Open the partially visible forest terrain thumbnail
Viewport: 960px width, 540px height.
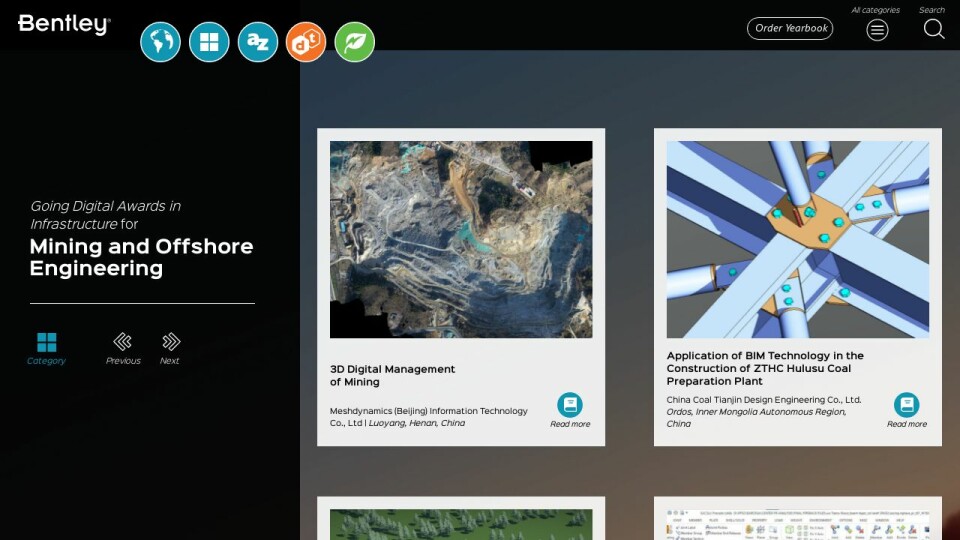pyautogui.click(x=461, y=524)
